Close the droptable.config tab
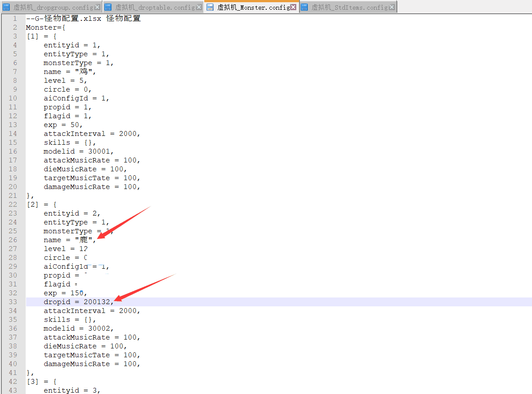This screenshot has width=532, height=394. tap(199, 7)
